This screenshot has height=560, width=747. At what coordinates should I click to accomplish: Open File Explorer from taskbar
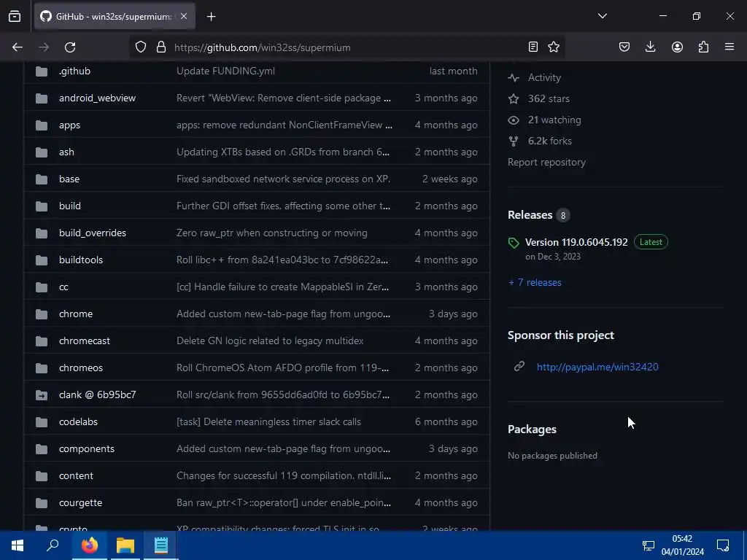pos(125,545)
